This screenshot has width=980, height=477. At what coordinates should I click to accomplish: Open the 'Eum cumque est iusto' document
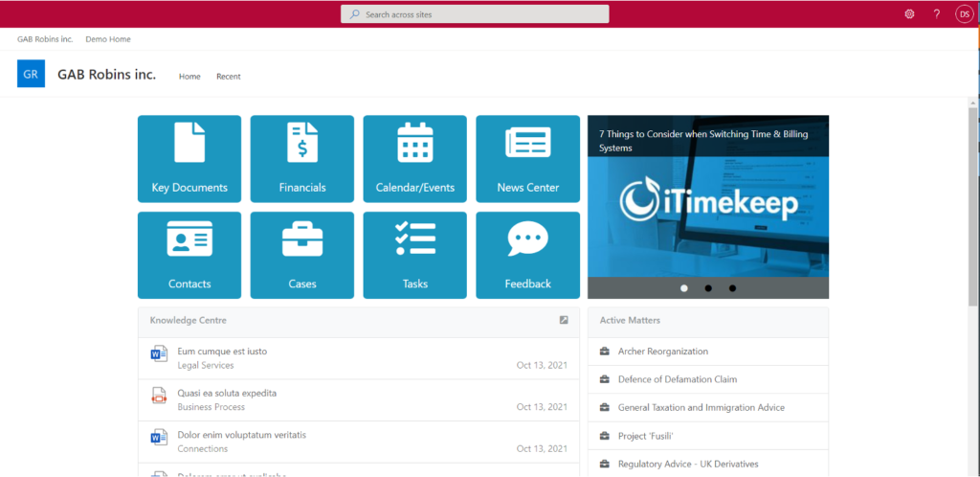click(x=222, y=352)
